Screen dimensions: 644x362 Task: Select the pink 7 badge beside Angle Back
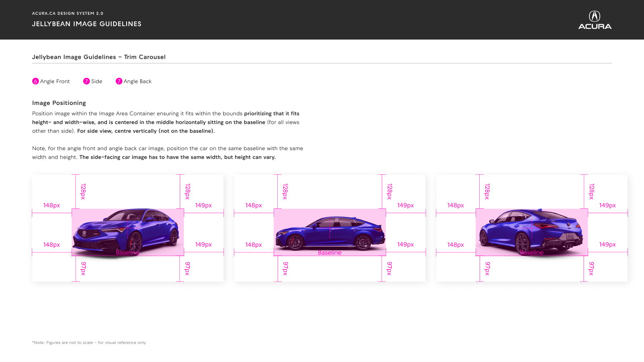(119, 81)
